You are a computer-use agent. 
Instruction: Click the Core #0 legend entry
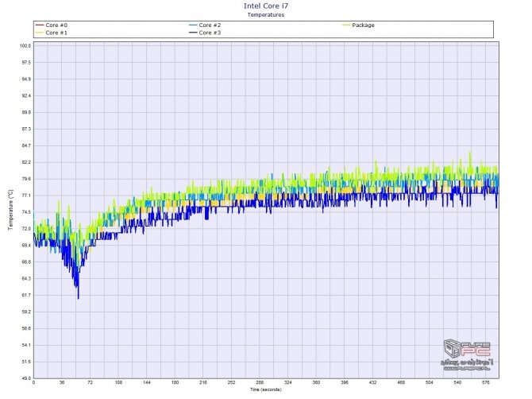pos(52,25)
